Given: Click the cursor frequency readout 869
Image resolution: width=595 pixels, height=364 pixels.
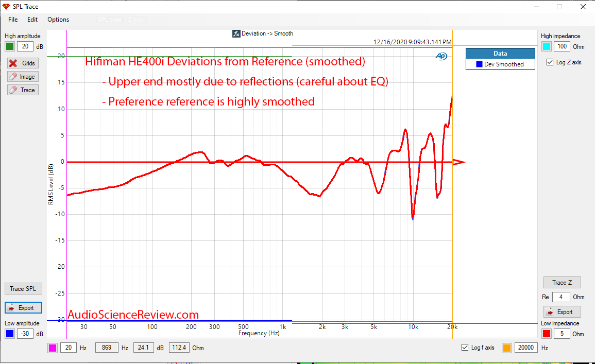Looking at the screenshot, I should coord(107,348).
